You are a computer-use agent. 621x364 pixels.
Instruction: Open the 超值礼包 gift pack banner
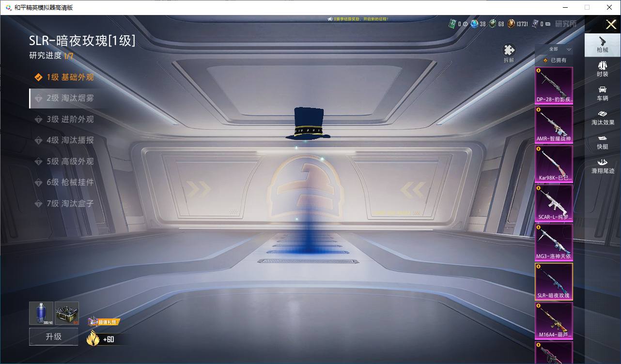point(104,321)
